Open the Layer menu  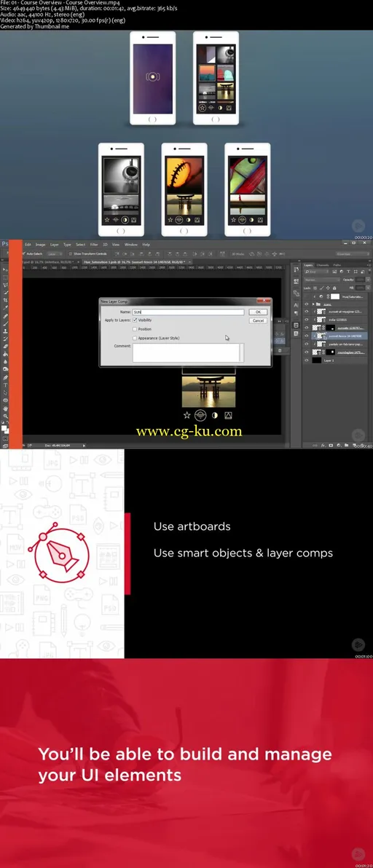pos(54,244)
